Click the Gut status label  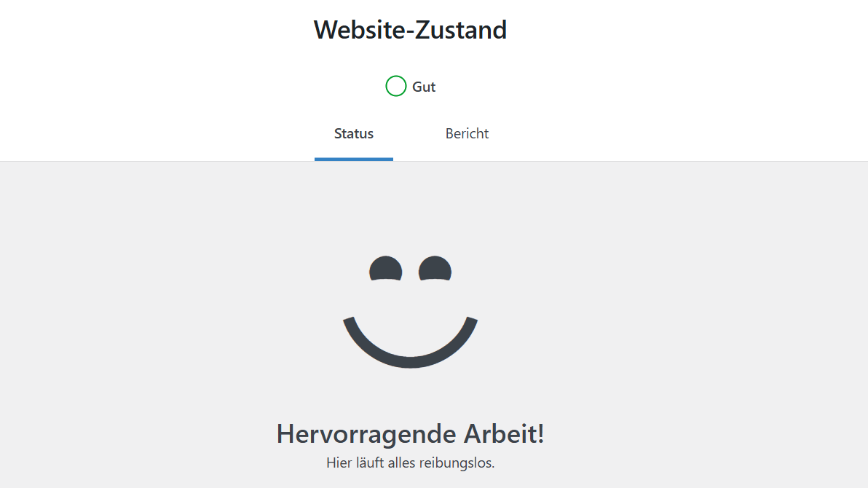pos(424,87)
